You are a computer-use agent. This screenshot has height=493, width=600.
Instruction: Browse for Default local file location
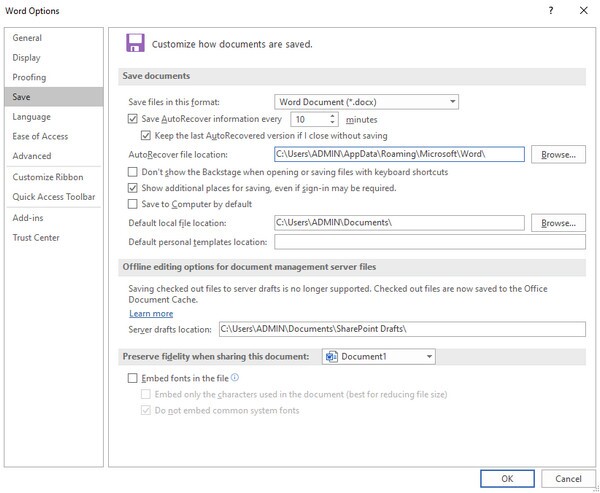(557, 222)
